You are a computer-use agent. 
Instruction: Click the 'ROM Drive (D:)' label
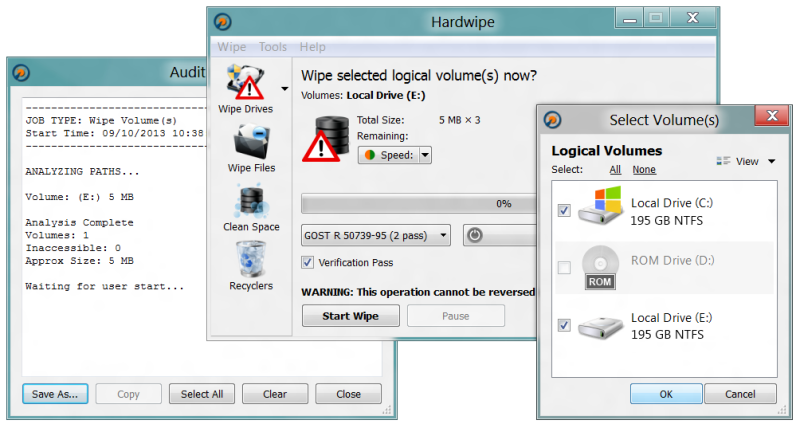(672, 260)
